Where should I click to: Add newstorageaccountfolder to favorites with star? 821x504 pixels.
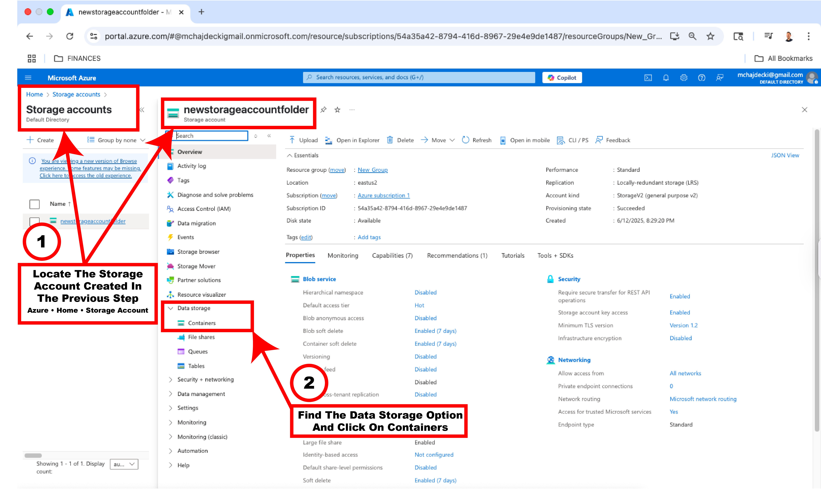pyautogui.click(x=337, y=110)
